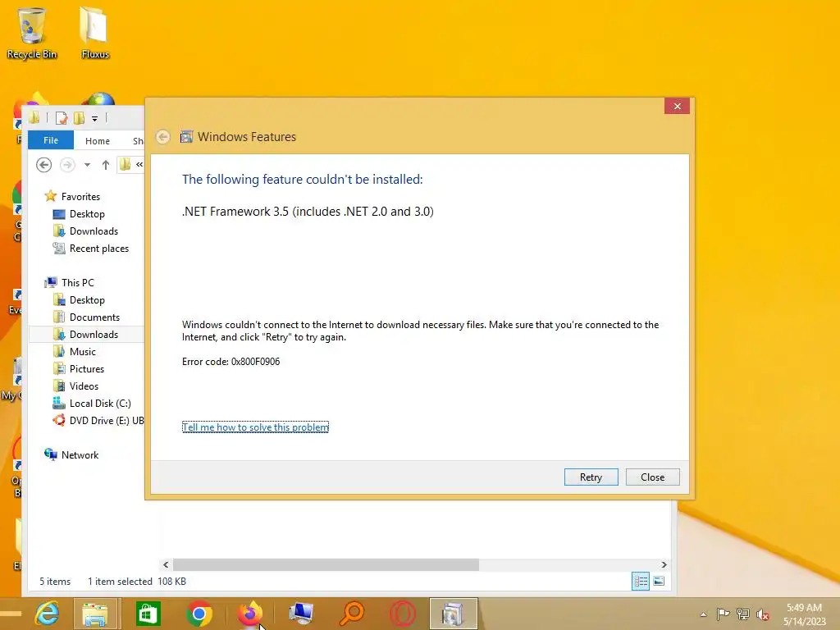
Task: Switch to Details view in status bar
Action: pos(641,582)
